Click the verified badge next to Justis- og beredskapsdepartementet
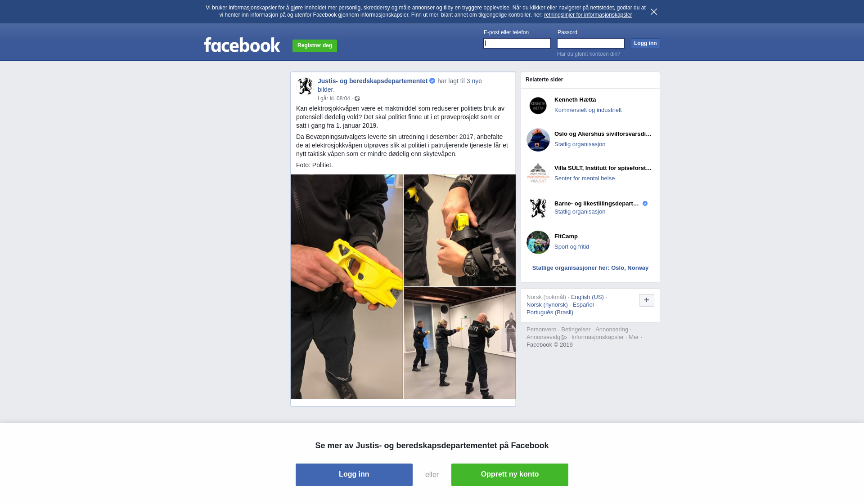Viewport: 864px width, 504px height. [x=432, y=81]
